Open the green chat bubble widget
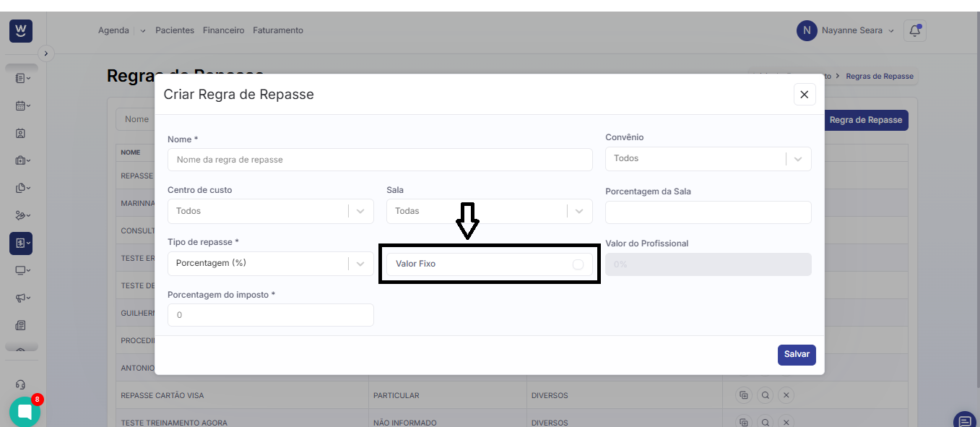 (x=25, y=412)
